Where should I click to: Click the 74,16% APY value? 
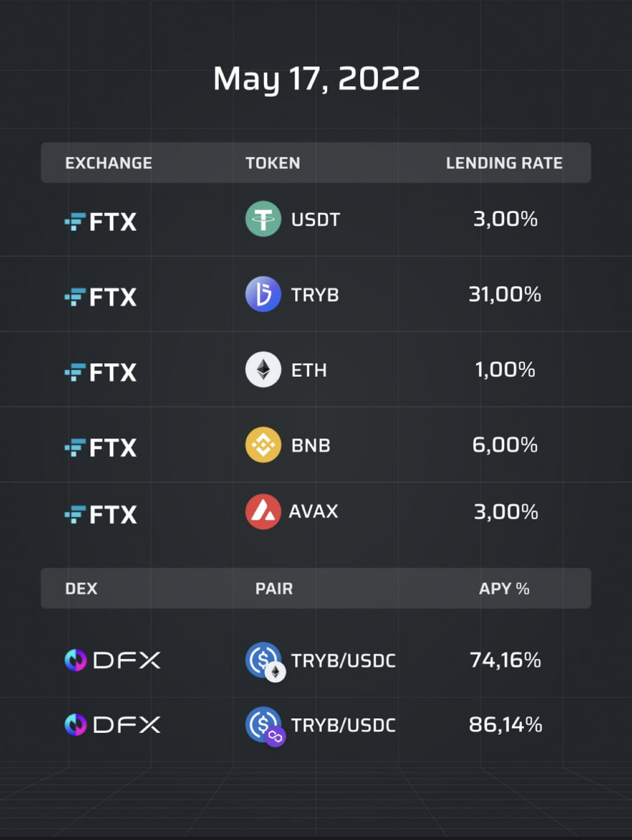tap(505, 660)
